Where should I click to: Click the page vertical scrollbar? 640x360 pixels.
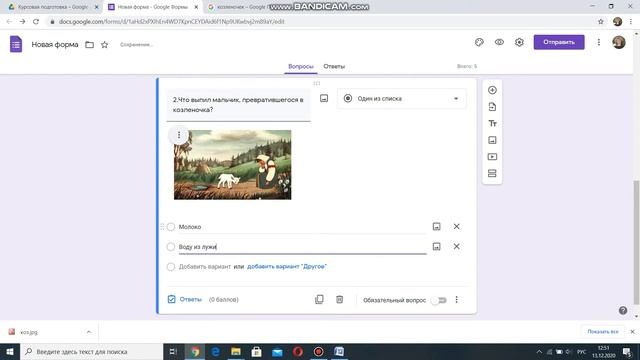click(x=636, y=241)
